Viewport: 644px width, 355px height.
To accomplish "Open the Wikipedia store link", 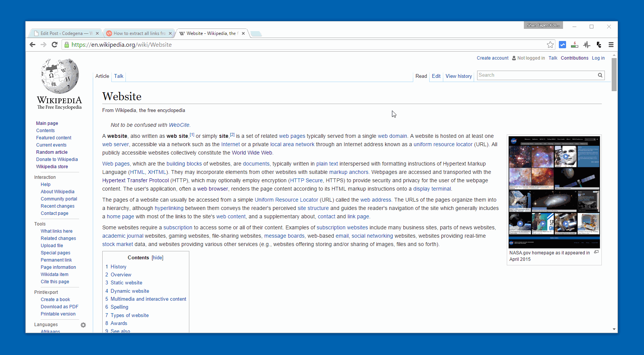I will click(x=52, y=167).
